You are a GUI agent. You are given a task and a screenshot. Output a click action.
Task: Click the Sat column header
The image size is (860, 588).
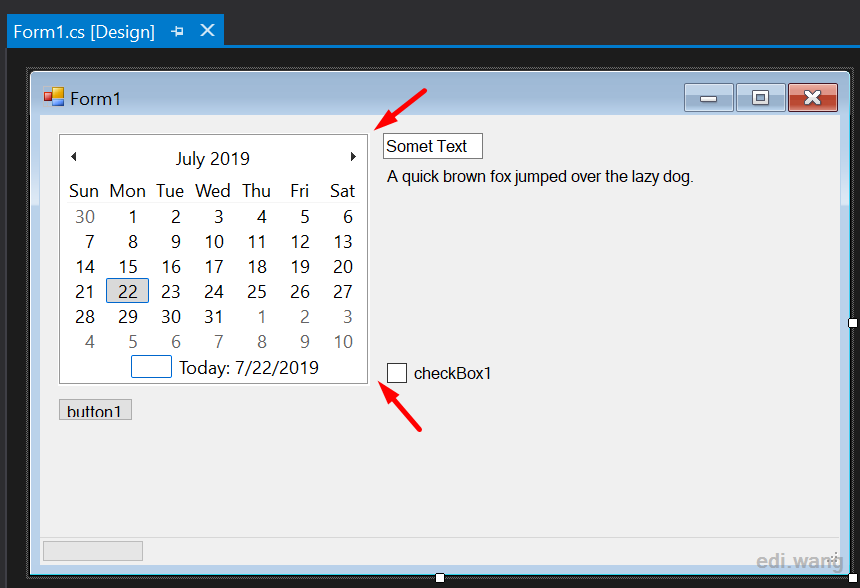pos(342,191)
